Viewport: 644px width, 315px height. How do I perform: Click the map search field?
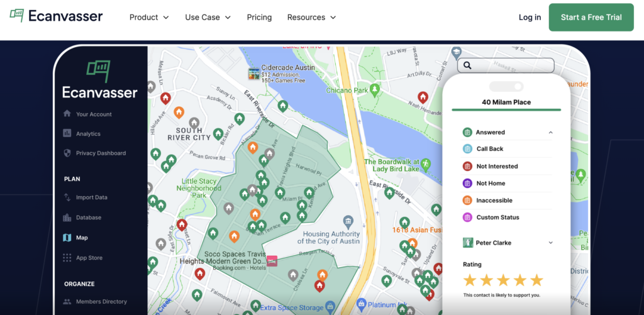(506, 65)
